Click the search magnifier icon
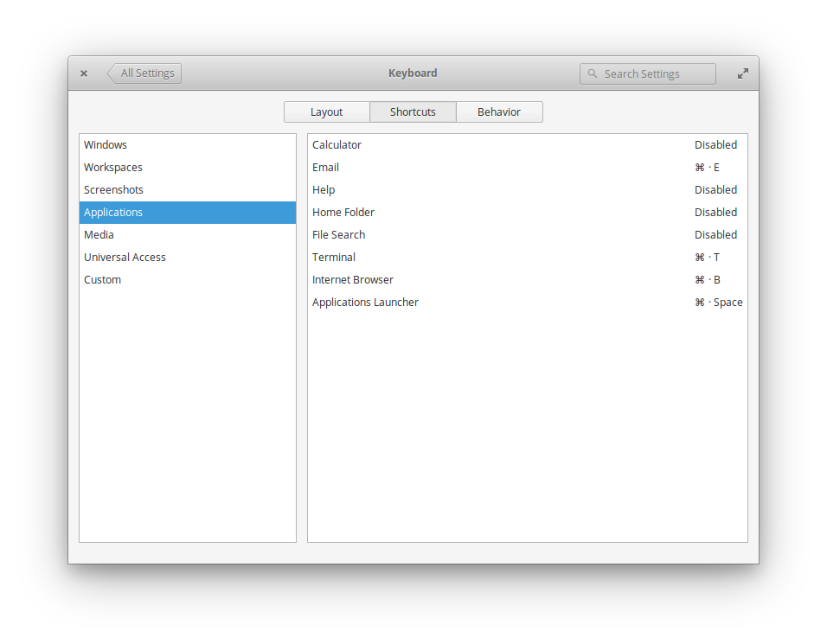827x644 pixels. (x=593, y=73)
